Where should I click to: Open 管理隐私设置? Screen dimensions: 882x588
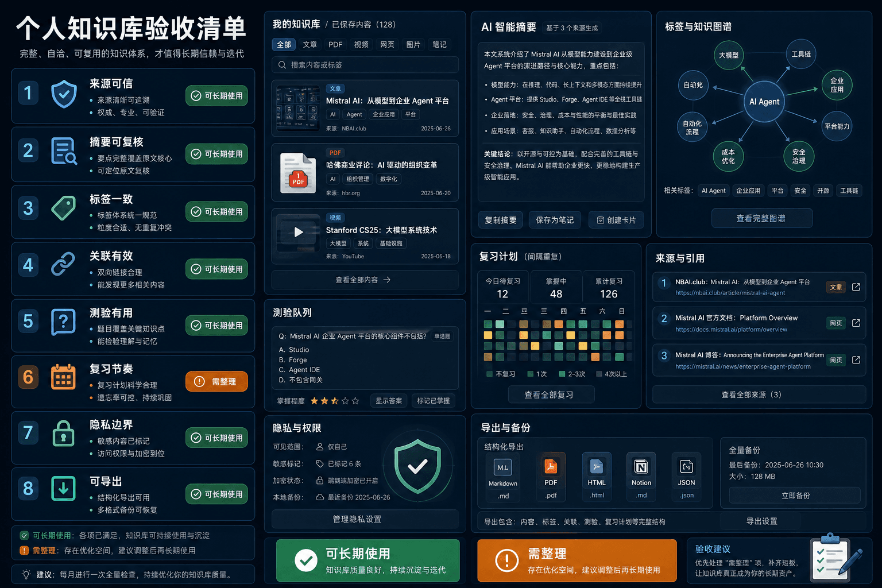tap(365, 519)
